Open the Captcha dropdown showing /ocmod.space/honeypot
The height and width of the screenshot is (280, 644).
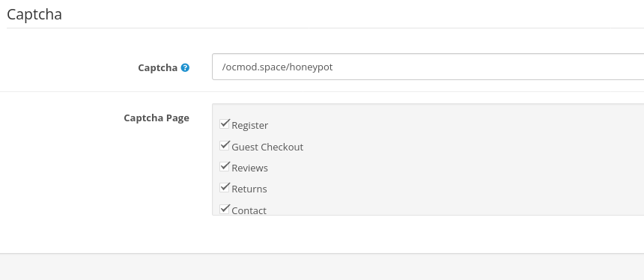[428, 67]
